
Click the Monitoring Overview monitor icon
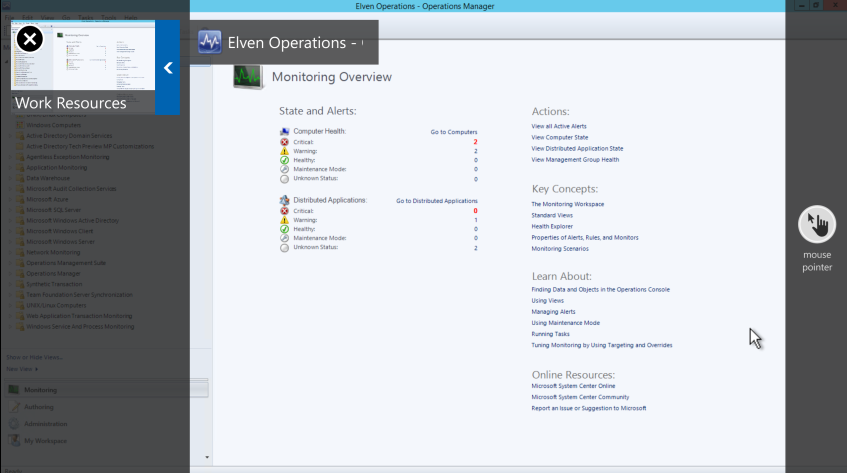[x=248, y=77]
